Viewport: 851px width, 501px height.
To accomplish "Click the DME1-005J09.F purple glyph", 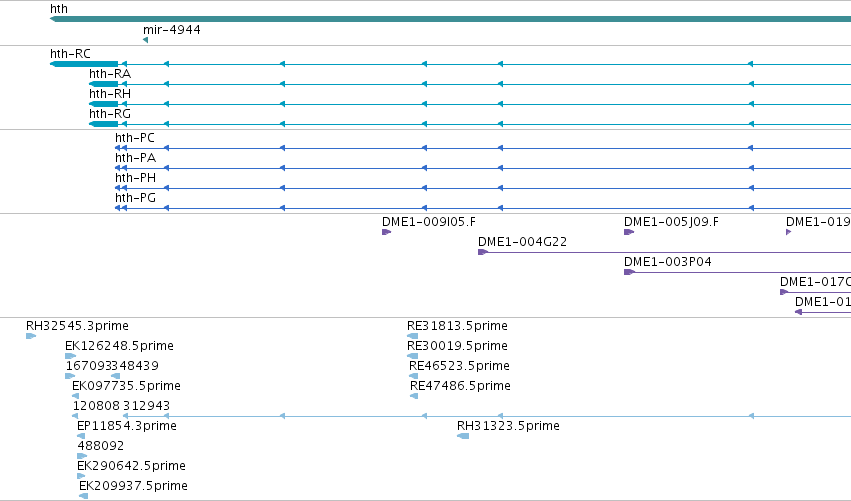I will [x=629, y=232].
